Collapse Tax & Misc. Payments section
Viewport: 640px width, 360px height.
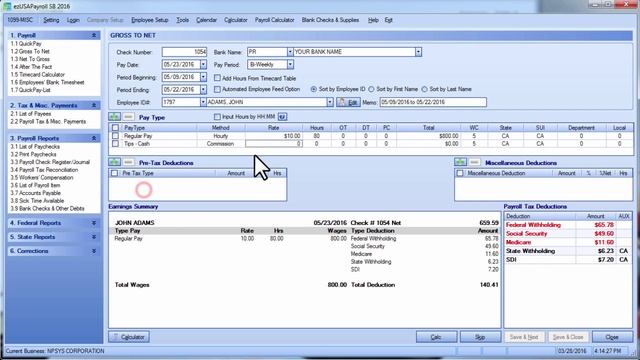[x=94, y=105]
